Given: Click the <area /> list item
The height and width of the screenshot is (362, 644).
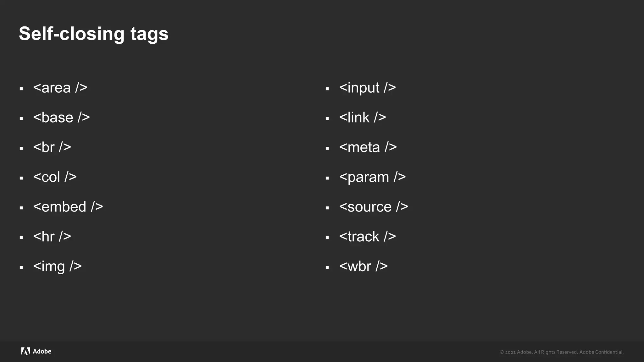Looking at the screenshot, I should pos(60,88).
